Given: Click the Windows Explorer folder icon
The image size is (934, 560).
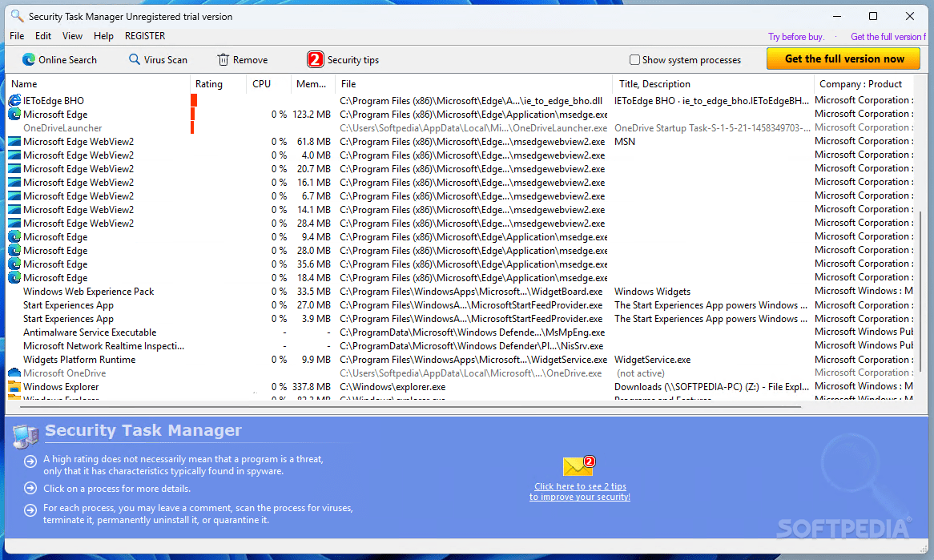Looking at the screenshot, I should pyautogui.click(x=14, y=387).
